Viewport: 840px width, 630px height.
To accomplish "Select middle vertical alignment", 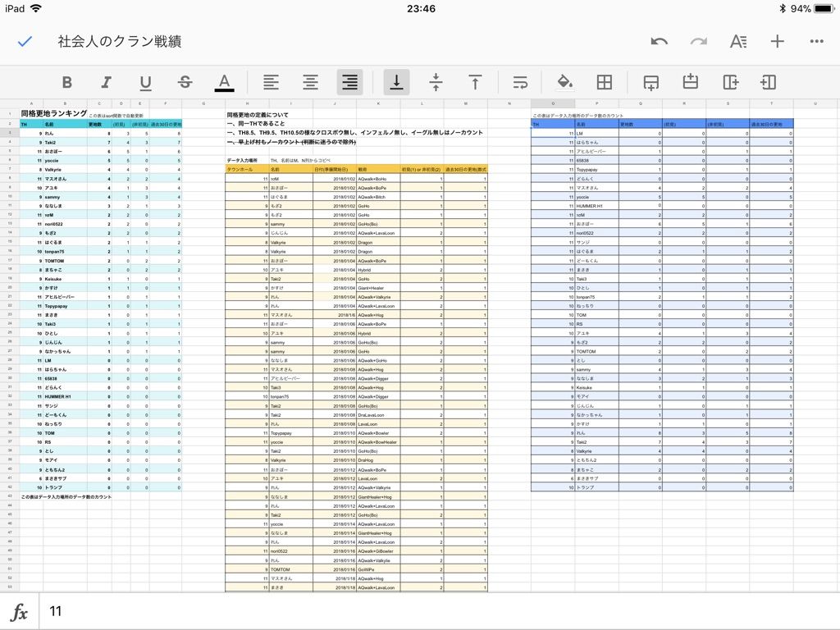I will pos(436,82).
